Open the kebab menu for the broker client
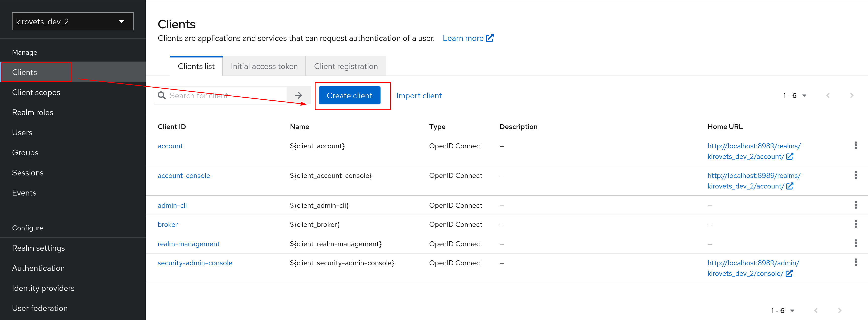The width and height of the screenshot is (868, 320). [x=856, y=224]
